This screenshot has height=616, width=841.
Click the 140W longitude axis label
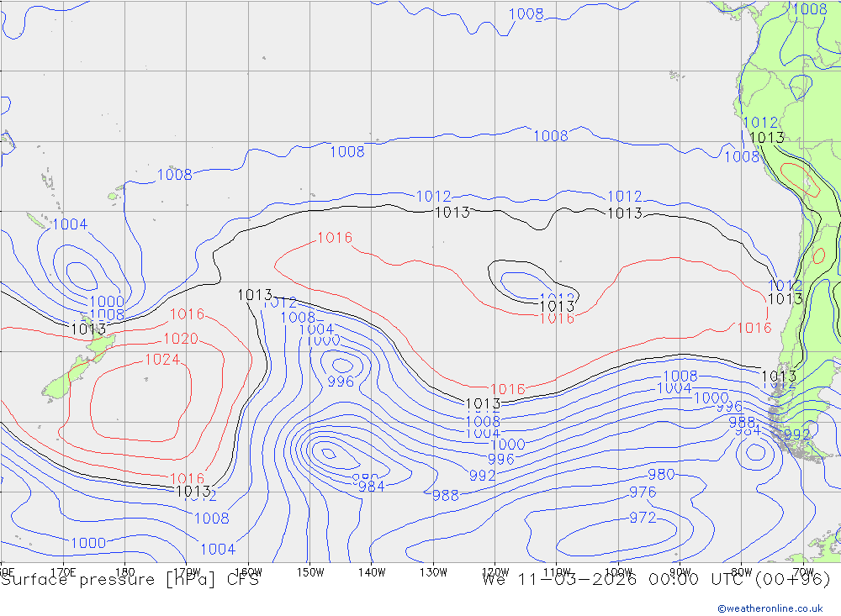pos(372,572)
